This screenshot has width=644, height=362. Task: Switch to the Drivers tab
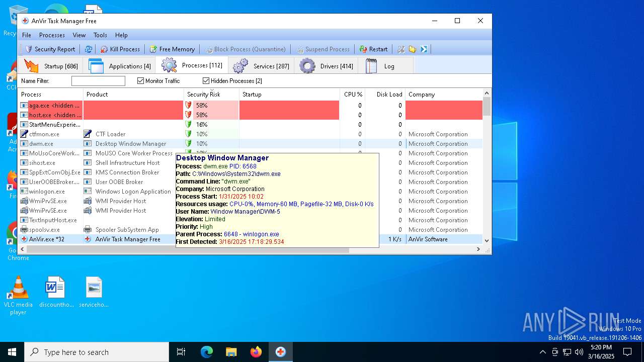click(327, 66)
